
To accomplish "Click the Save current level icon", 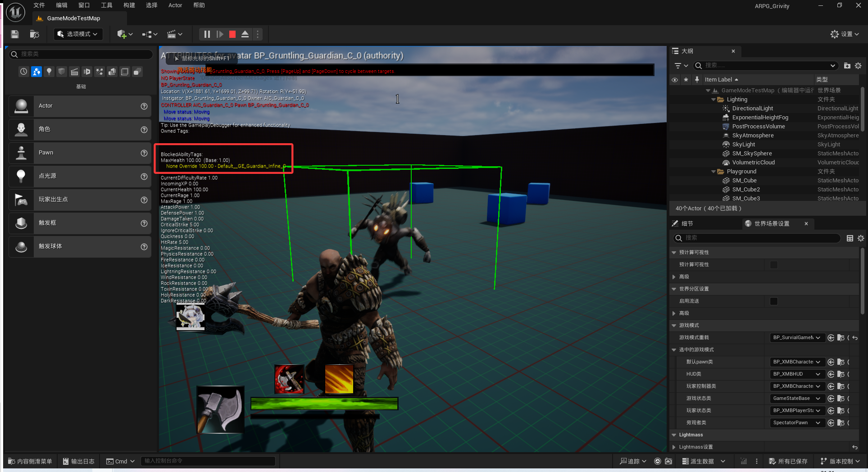I will click(x=15, y=34).
